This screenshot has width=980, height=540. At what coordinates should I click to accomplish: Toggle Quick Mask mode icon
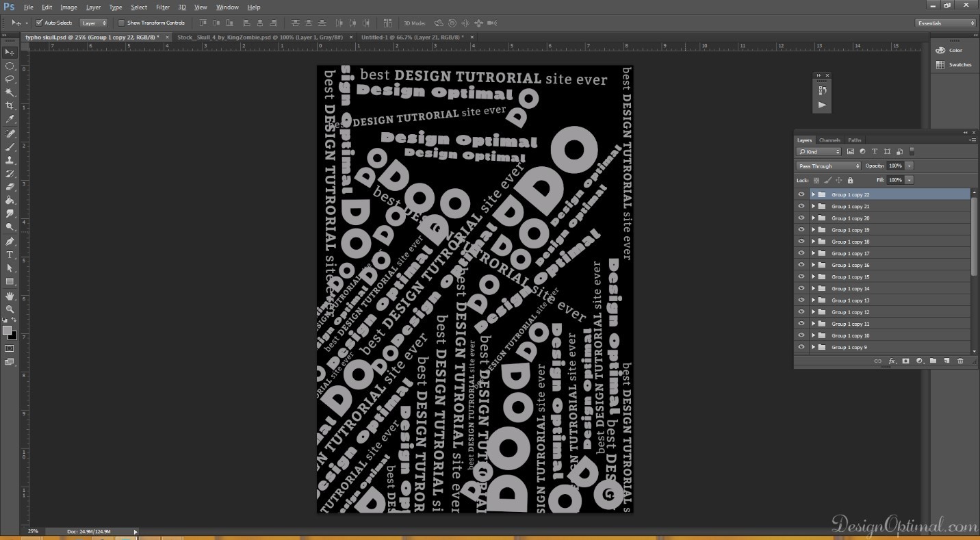(9, 348)
